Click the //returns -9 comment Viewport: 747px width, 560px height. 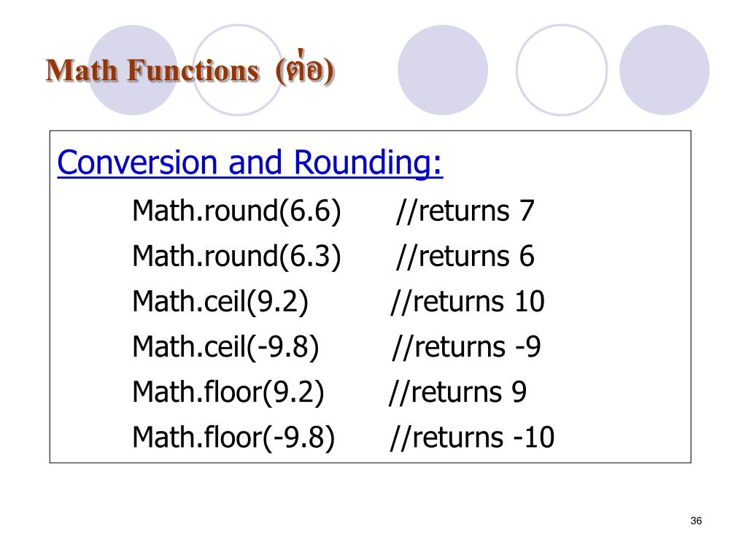click(x=466, y=346)
